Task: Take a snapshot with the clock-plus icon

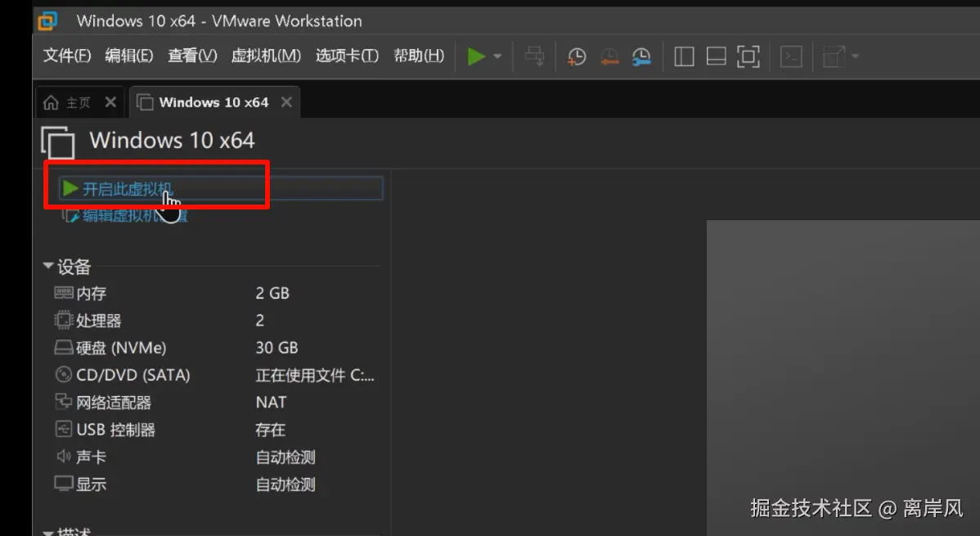Action: pos(576,57)
